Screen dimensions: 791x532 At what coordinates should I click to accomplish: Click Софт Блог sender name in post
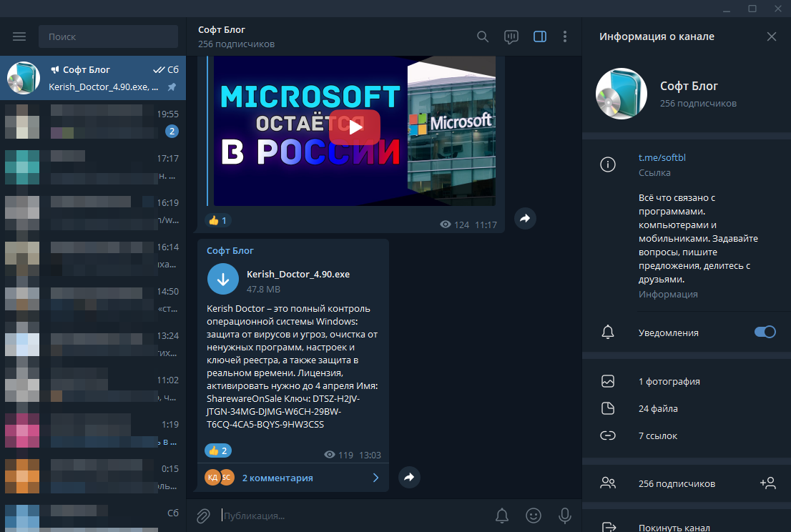230,250
